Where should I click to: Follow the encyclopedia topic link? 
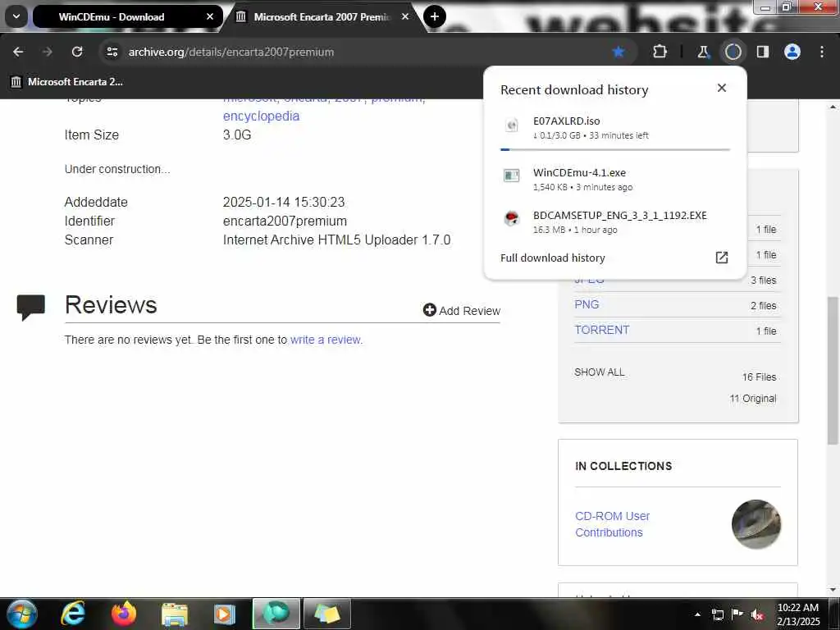(x=261, y=116)
